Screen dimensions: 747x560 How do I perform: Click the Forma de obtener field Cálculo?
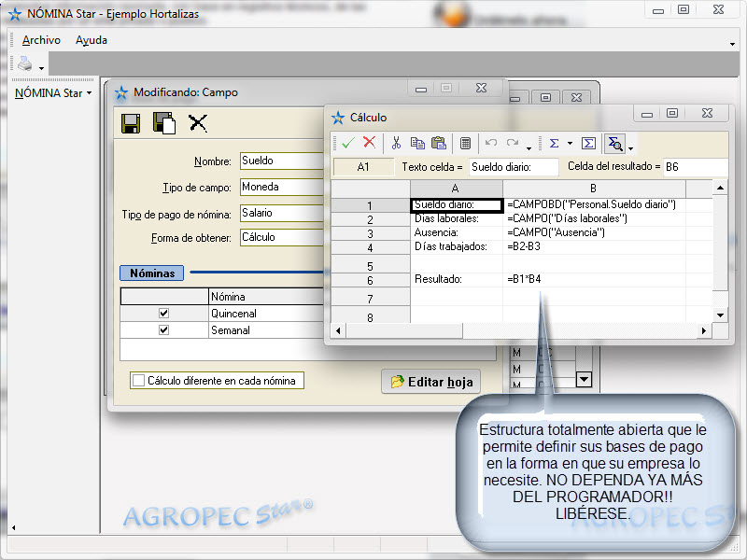pos(282,237)
